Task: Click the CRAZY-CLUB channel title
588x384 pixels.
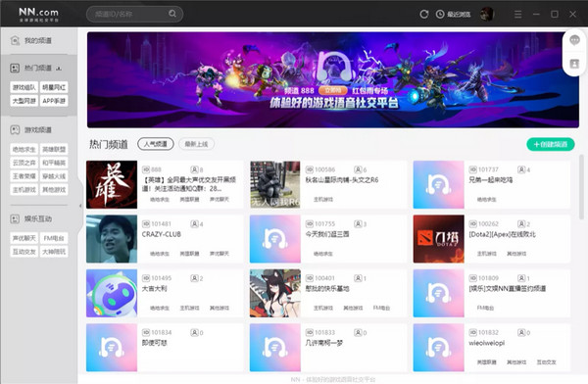Action: coord(162,234)
